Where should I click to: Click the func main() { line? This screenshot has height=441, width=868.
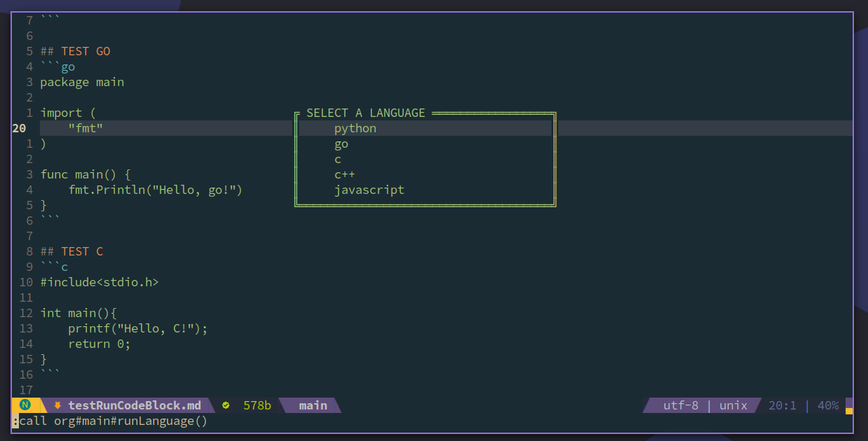[85, 174]
